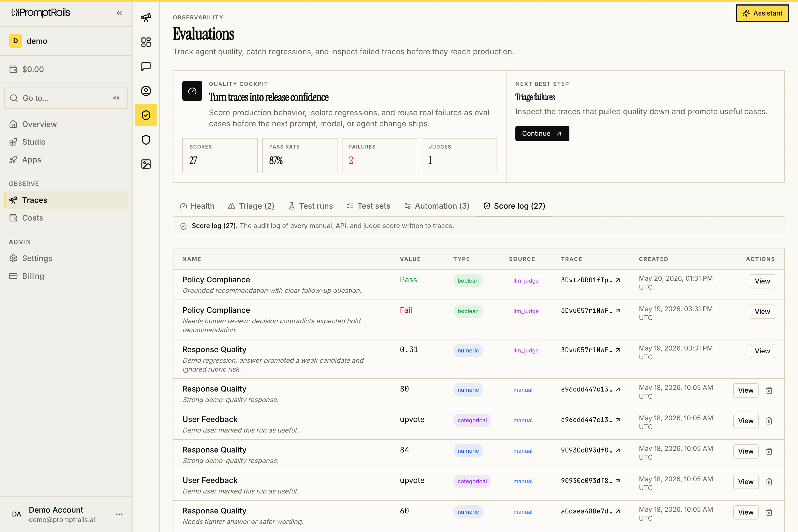View the Response Quality 80 score
Image resolution: width=798 pixels, height=532 pixels.
point(745,390)
